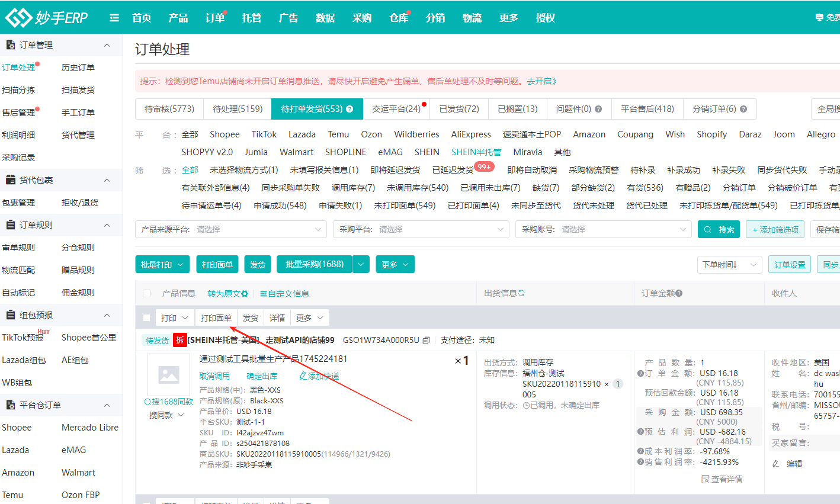The width and height of the screenshot is (840, 504).
Task: Click the 查看详情 document icon
Action: click(706, 479)
